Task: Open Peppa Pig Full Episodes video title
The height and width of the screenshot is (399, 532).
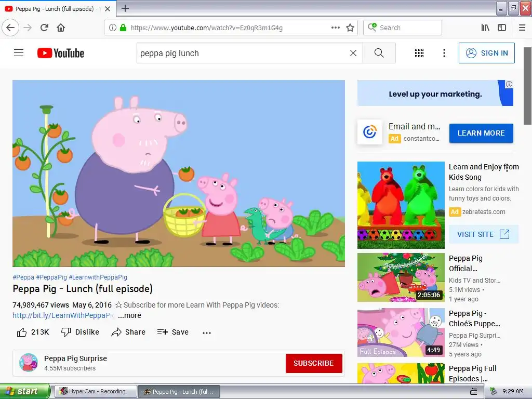Action: [473, 373]
